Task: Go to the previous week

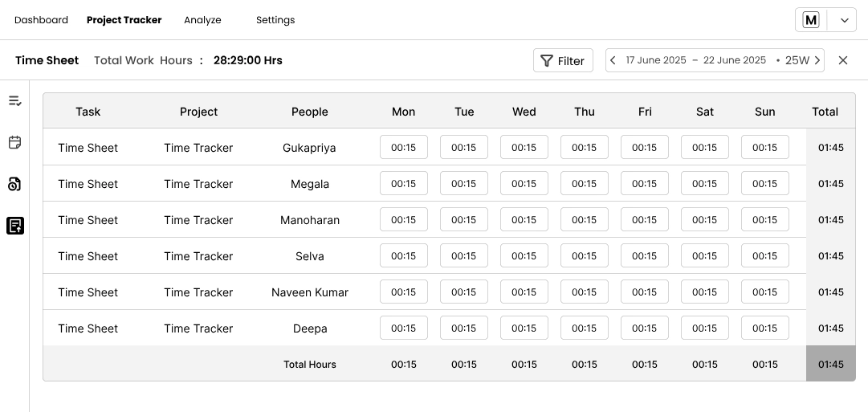Action: tap(613, 60)
